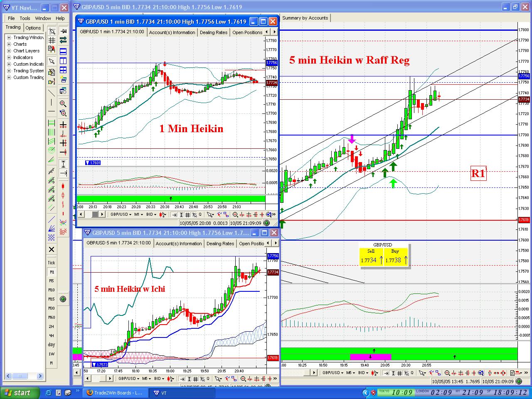Screen dimensions: 532x399
Task: Click zoom magnifier in 1 min chart toolbar
Action: 235,214
